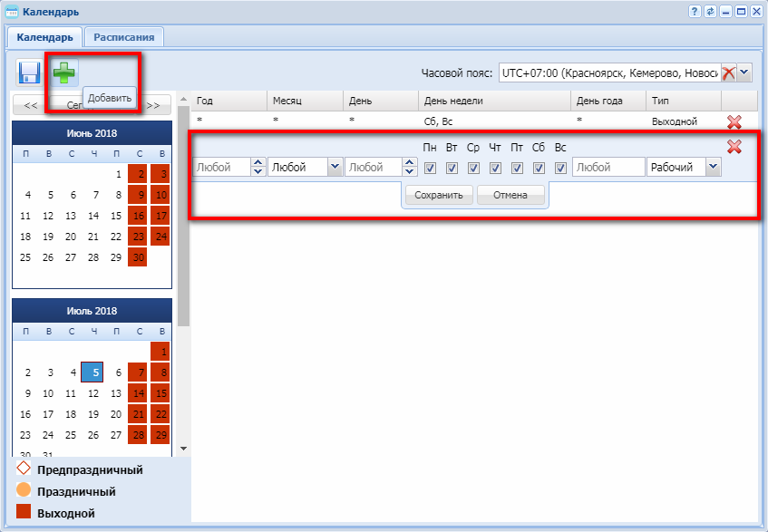Screen dimensions: 768x532
Task: Remove the new rule being edited
Action: click(734, 147)
